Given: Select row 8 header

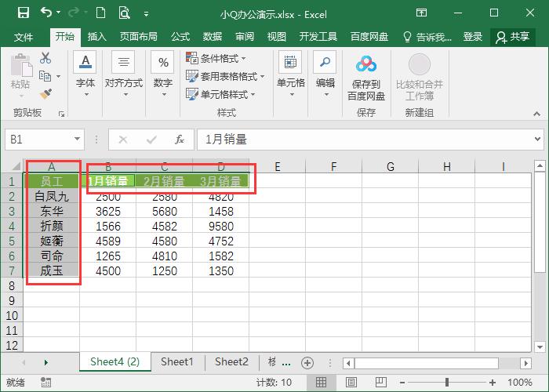Looking at the screenshot, I should click(x=12, y=286).
